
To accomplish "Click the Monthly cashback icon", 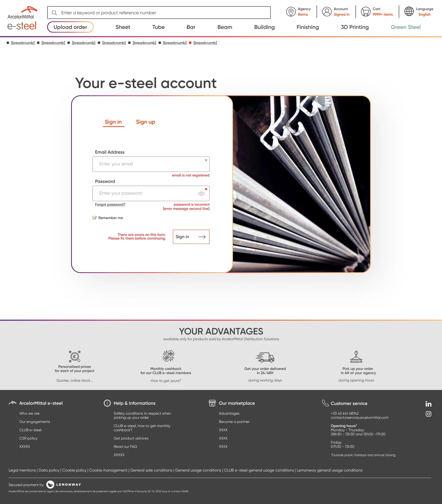I will [169, 355].
